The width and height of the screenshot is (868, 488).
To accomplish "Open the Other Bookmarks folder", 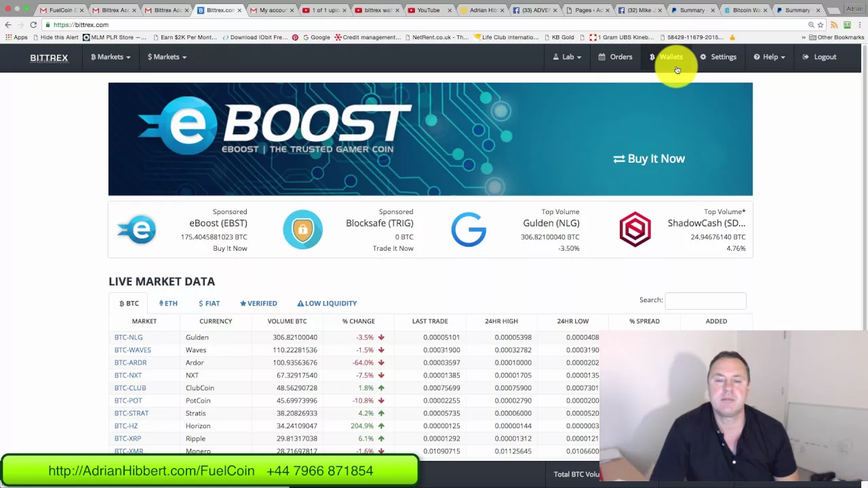I will pyautogui.click(x=836, y=37).
